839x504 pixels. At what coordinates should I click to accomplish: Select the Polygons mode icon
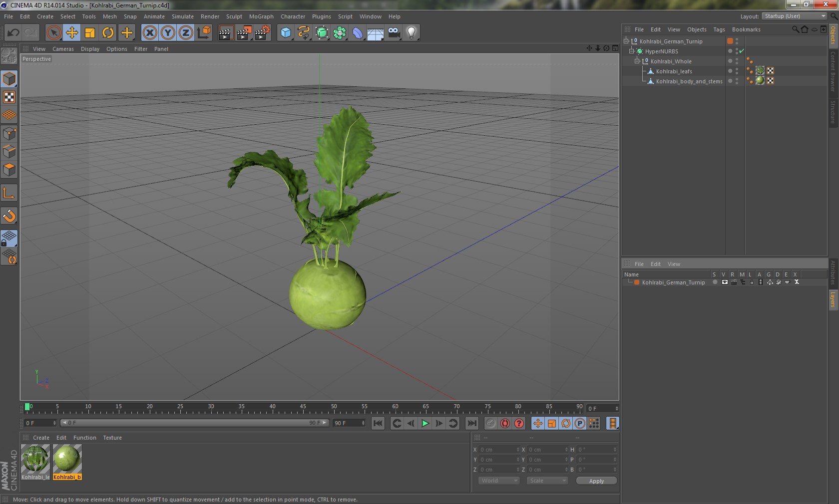coord(9,170)
